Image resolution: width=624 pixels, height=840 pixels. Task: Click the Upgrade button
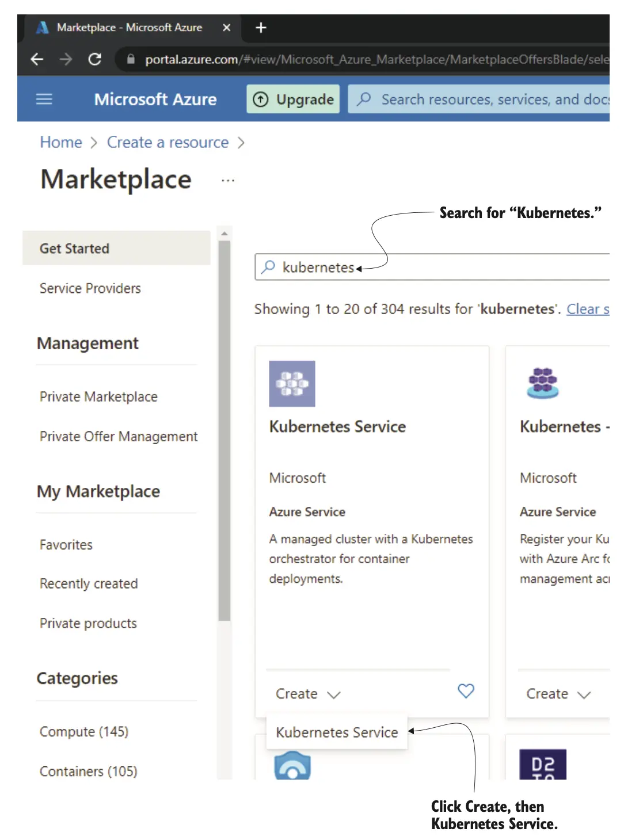(x=293, y=100)
